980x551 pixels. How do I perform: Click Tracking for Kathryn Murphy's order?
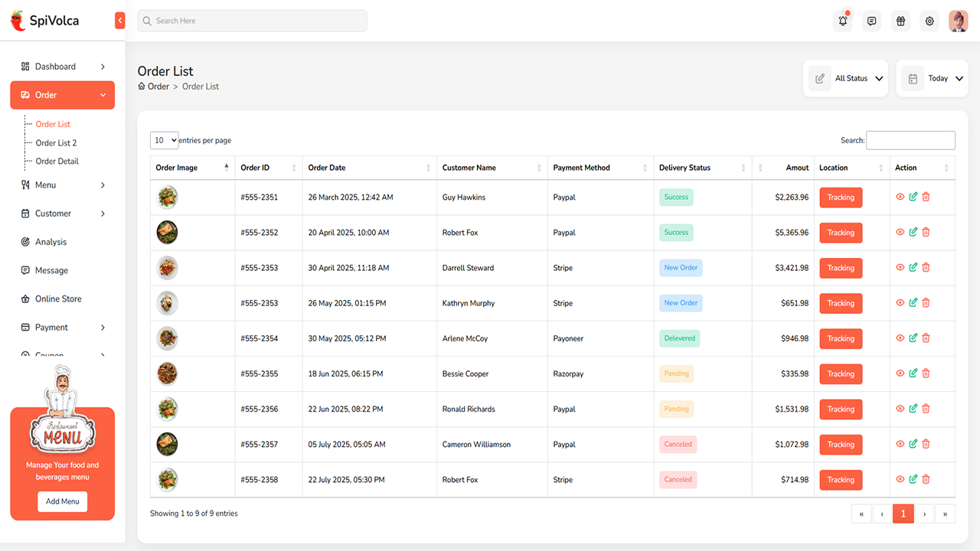pyautogui.click(x=841, y=303)
